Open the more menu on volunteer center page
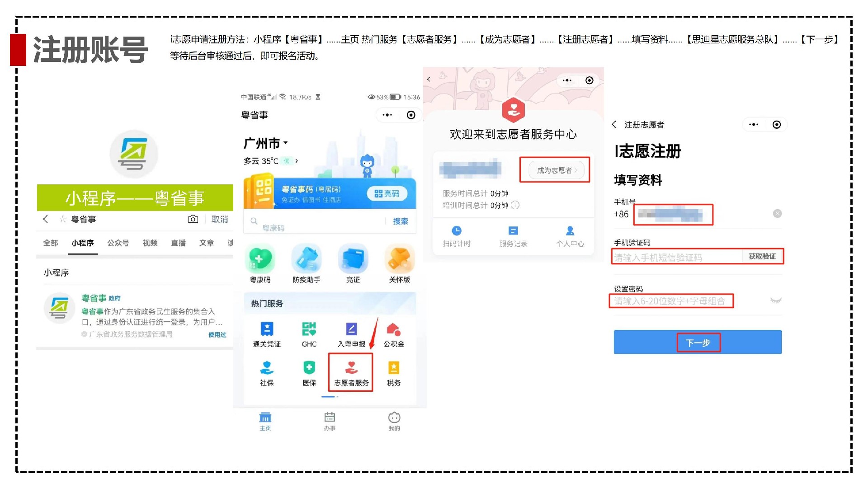 [567, 80]
